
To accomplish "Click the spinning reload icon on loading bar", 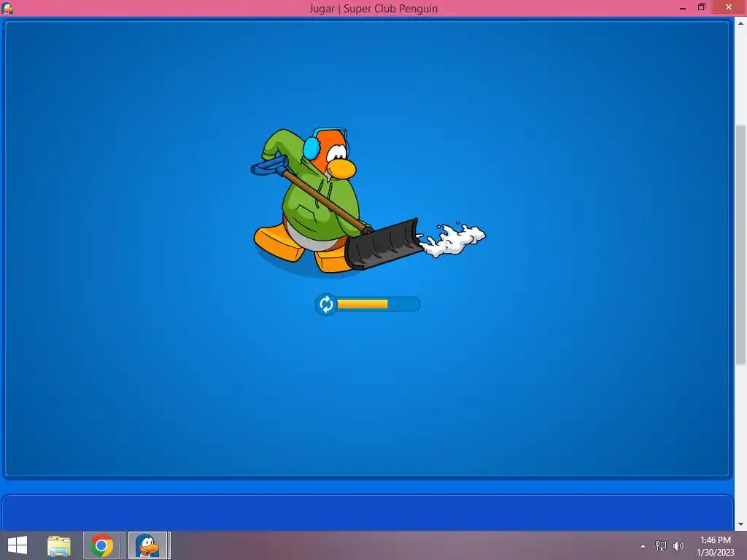I will (x=326, y=304).
